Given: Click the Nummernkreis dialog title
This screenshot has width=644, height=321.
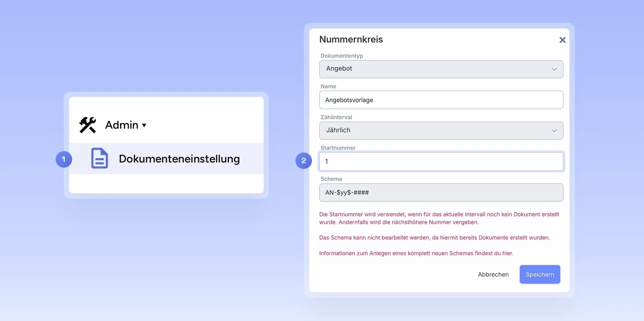Looking at the screenshot, I should tap(351, 39).
